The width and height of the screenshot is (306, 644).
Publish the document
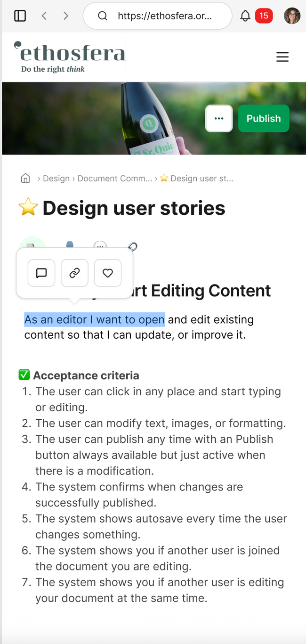[264, 118]
